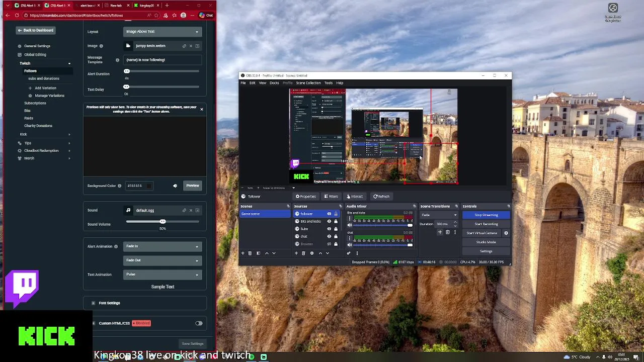644x362 pixels.
Task: Add a new scene in OBS Scenes panel
Action: [243, 253]
